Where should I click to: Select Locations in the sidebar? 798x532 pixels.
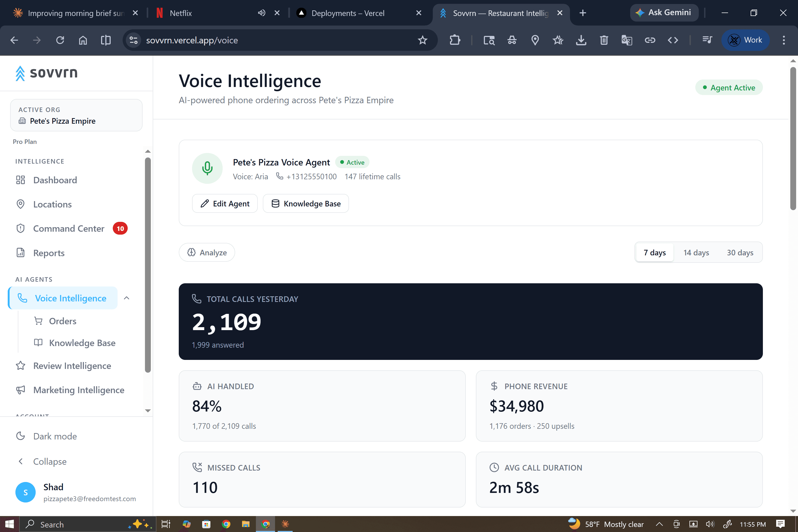(x=52, y=204)
